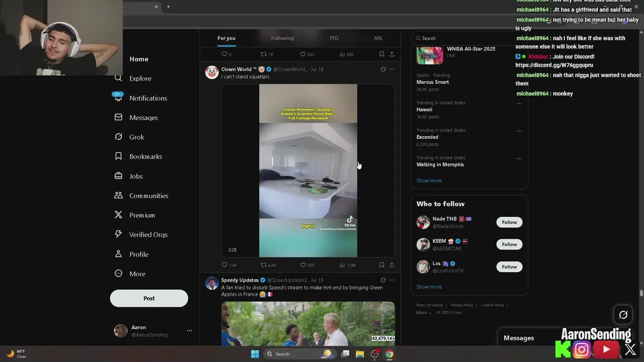Open Notifications bell icon

118,98
